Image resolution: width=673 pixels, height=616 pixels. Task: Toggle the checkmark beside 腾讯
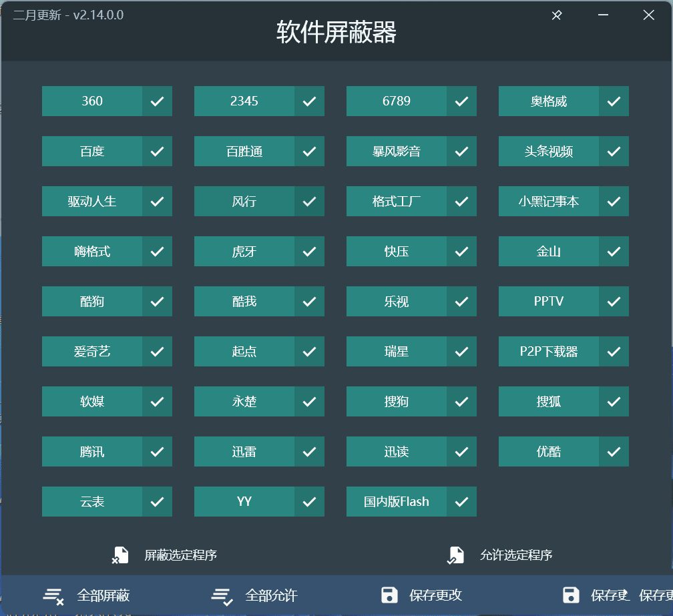click(x=157, y=452)
